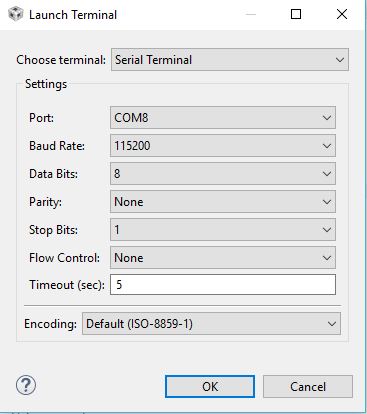Click the Launch Terminal window icon

[15, 14]
